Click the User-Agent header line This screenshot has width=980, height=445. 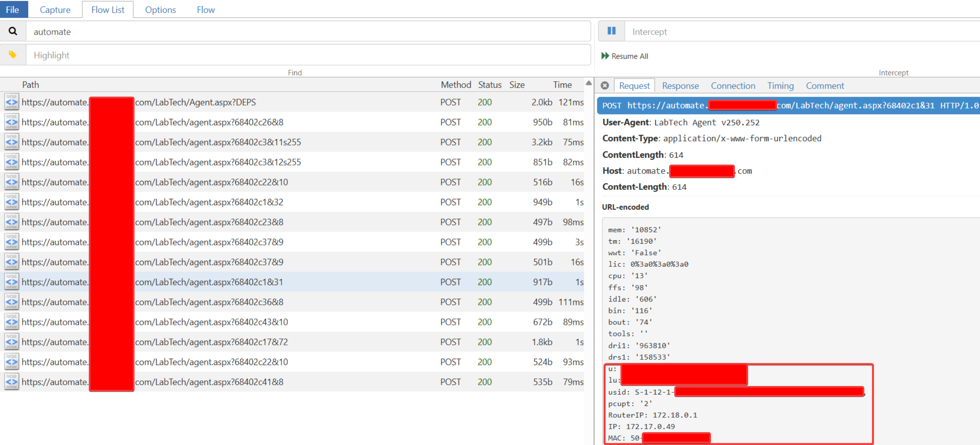point(681,122)
